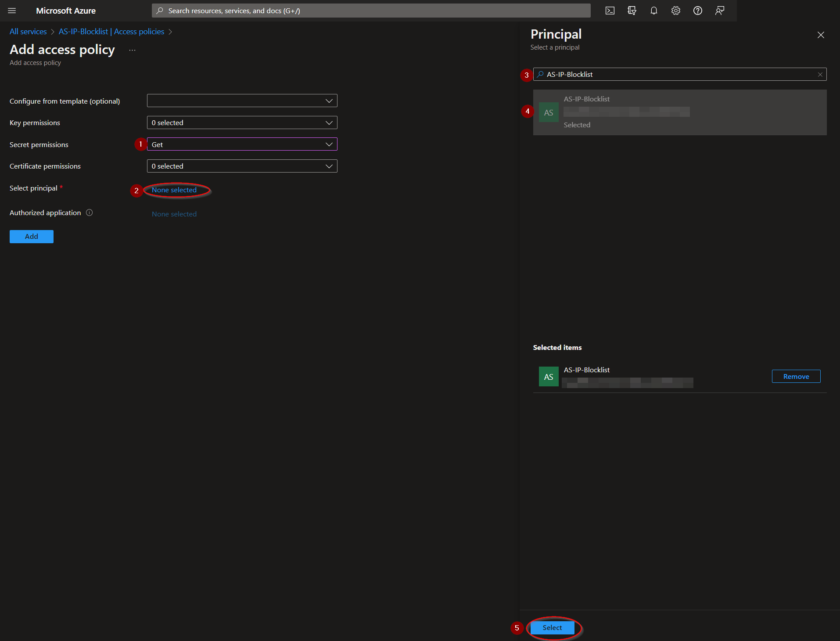Open portal settings gear

pos(676,11)
